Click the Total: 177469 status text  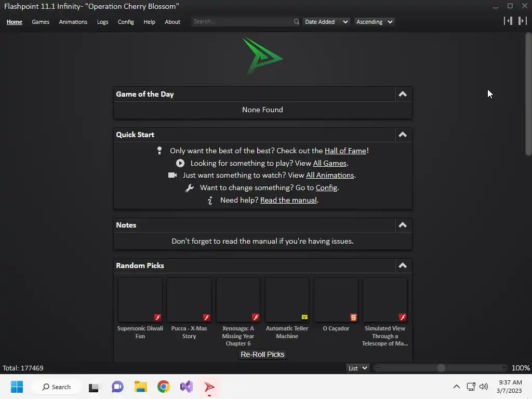(23, 368)
